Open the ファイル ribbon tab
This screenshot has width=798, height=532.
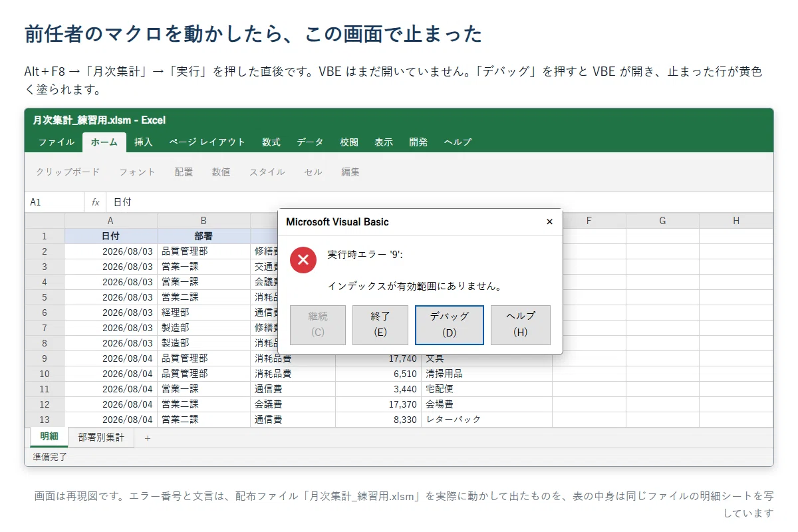(57, 142)
